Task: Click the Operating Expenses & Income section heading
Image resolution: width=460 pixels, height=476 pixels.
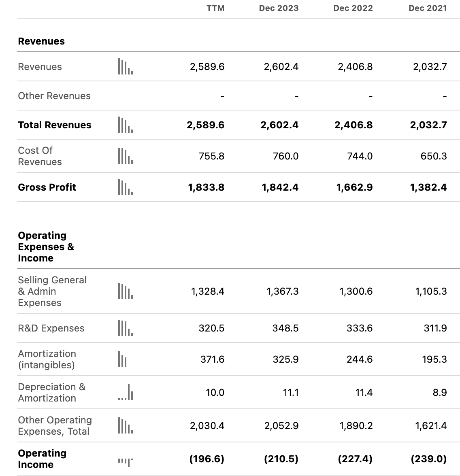Action: [46, 247]
